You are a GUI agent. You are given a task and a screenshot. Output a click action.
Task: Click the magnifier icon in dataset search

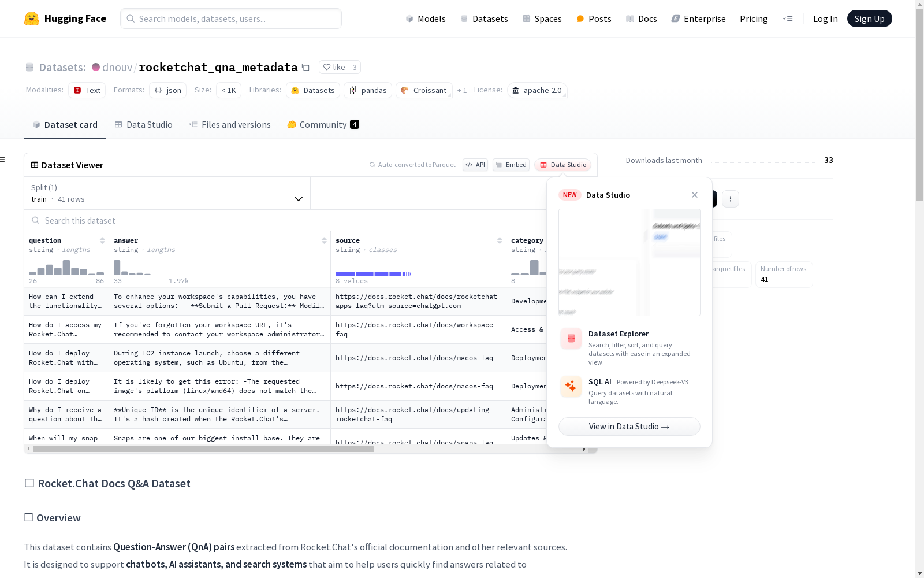(36, 220)
